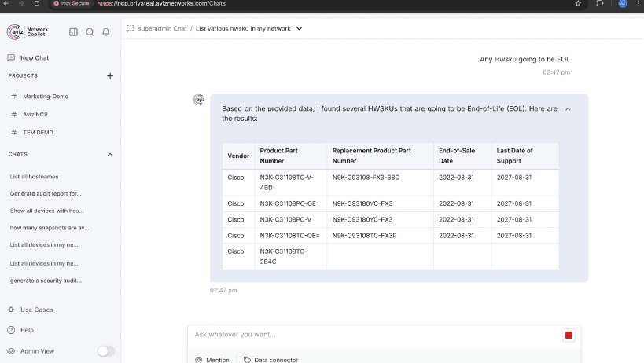Open the Help page
This screenshot has height=363, width=644.
click(27, 330)
